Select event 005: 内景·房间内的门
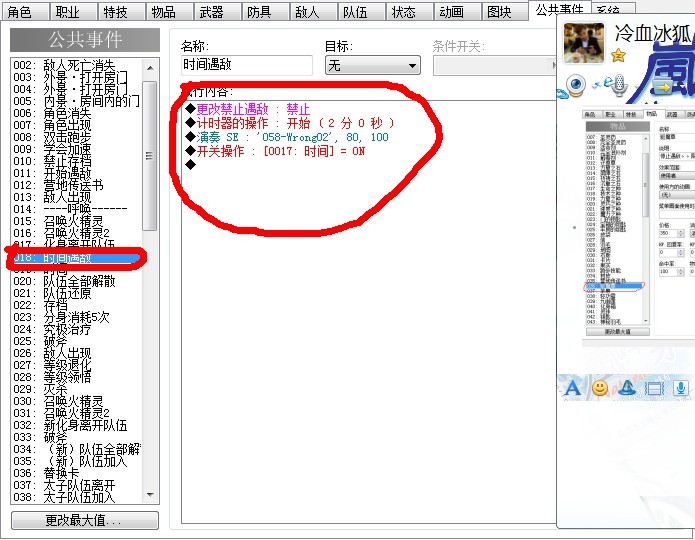Screen dimensions: 695x540 [x=76, y=101]
